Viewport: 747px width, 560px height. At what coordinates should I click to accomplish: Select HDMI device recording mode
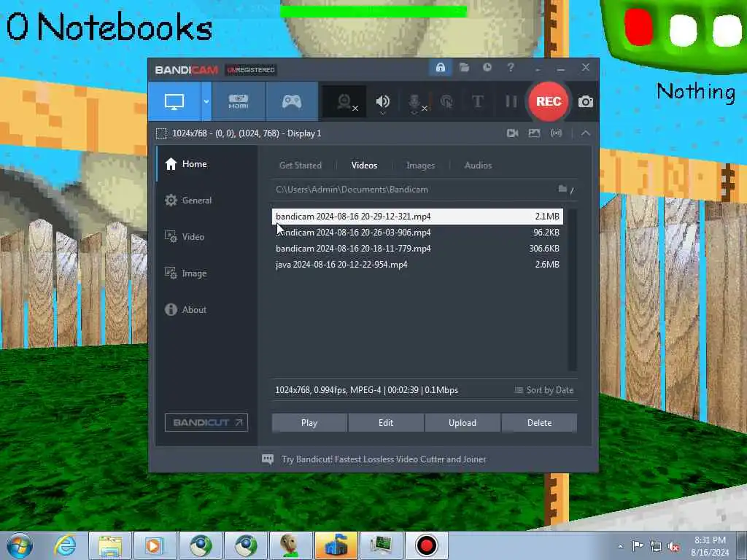click(239, 101)
